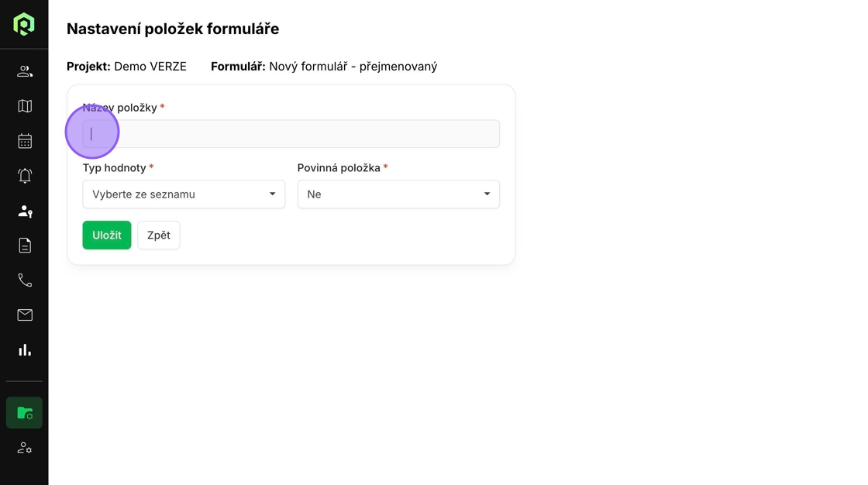Click the Nastavení položek formuláře heading
This screenshot has width=868, height=485.
[x=173, y=29]
